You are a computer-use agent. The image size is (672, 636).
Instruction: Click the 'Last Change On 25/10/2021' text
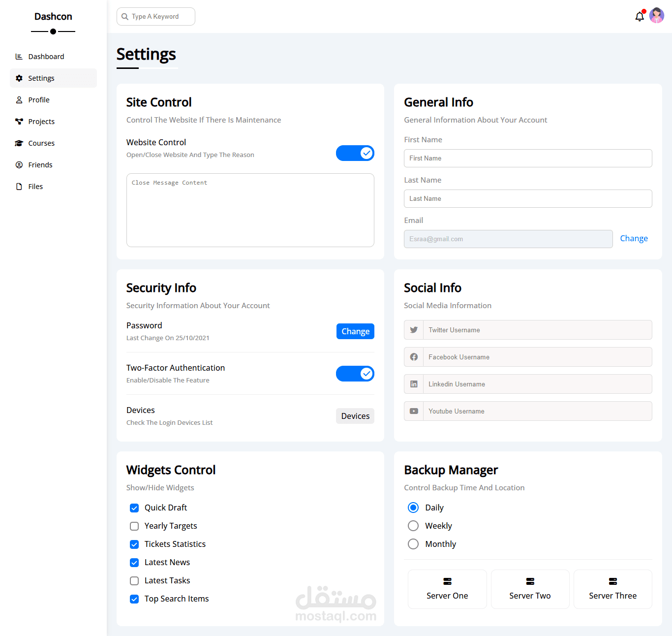point(168,338)
